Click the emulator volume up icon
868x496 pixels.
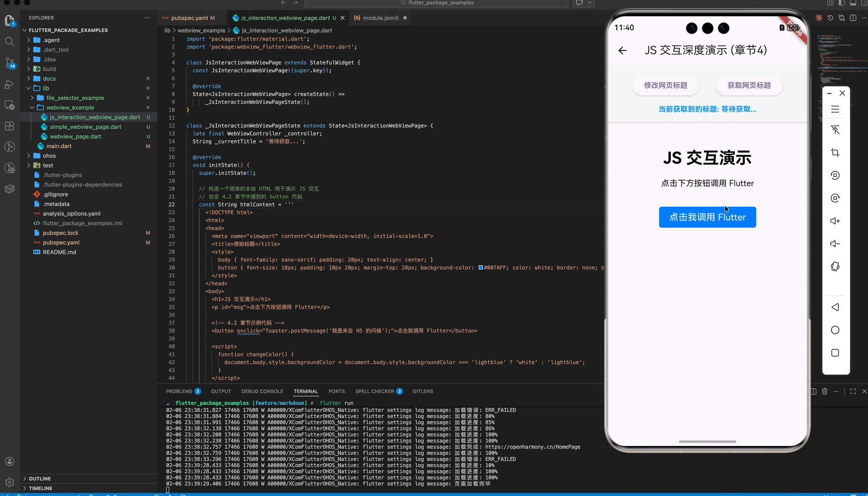(835, 221)
